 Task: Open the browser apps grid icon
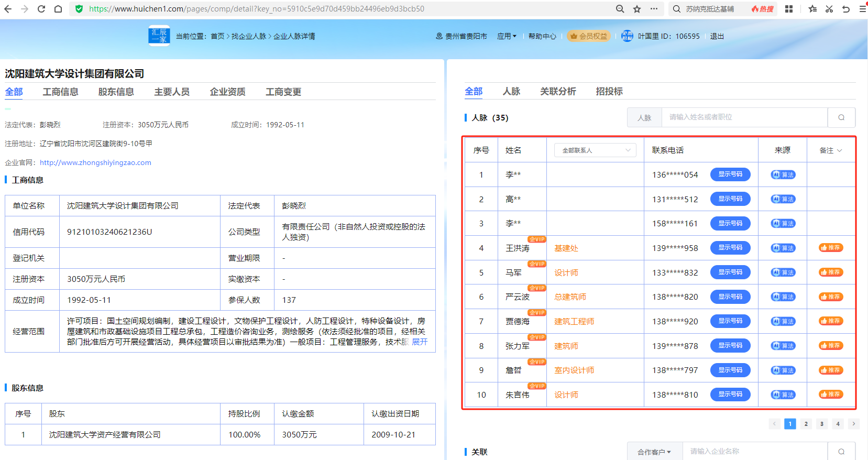pyautogui.click(x=789, y=9)
